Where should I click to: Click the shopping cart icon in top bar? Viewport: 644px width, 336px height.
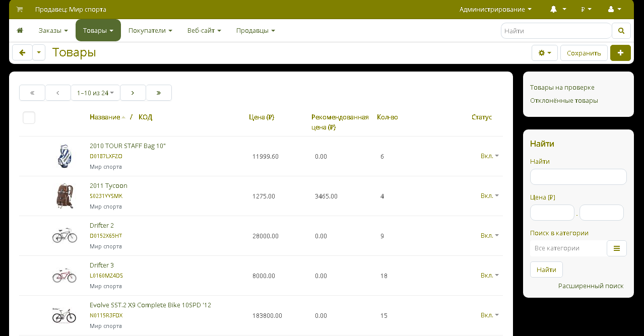19,9
